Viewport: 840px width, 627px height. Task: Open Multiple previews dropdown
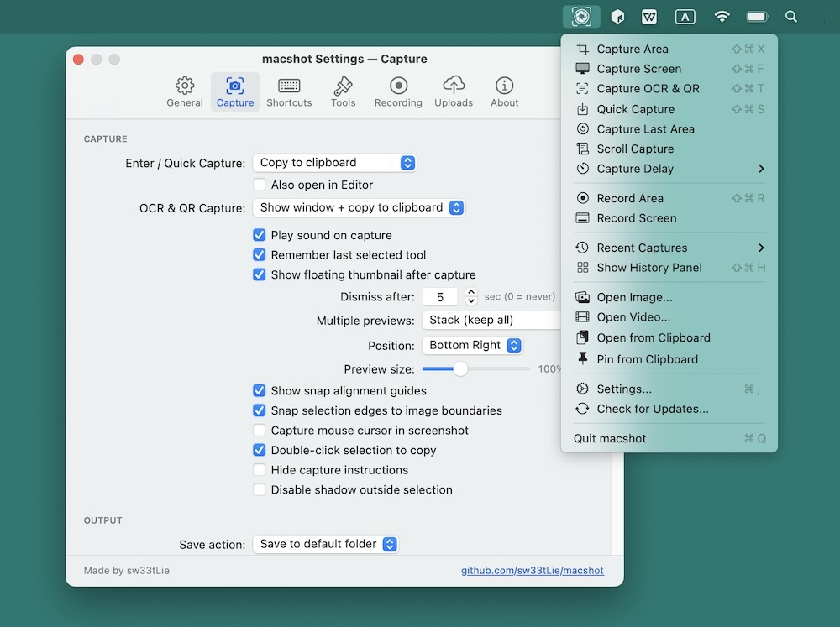[491, 320]
